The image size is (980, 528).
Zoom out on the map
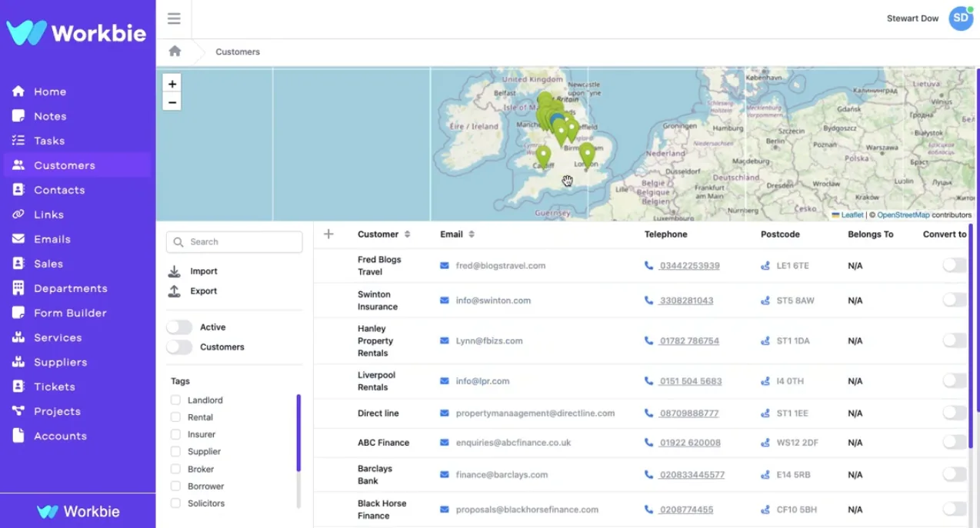[172, 102]
